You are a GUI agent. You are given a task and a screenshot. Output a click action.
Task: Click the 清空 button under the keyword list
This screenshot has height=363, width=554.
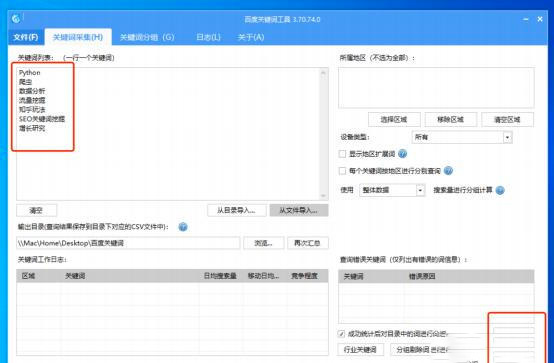click(x=36, y=210)
